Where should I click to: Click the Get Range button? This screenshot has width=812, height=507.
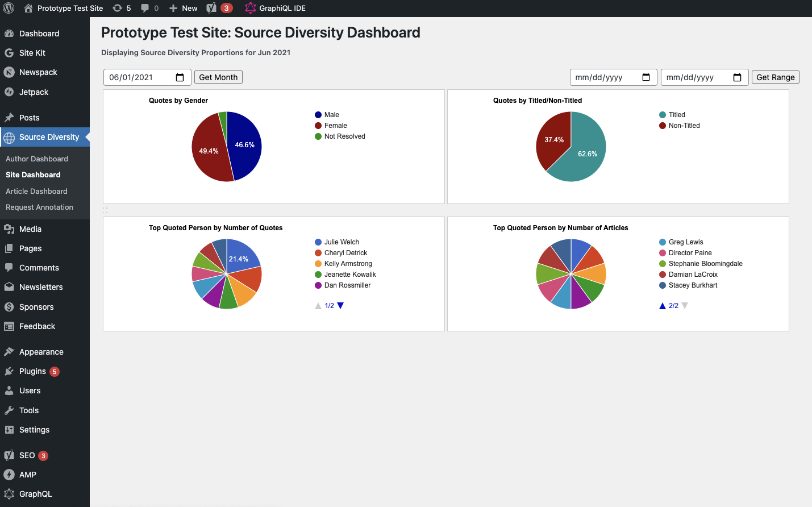coord(775,77)
